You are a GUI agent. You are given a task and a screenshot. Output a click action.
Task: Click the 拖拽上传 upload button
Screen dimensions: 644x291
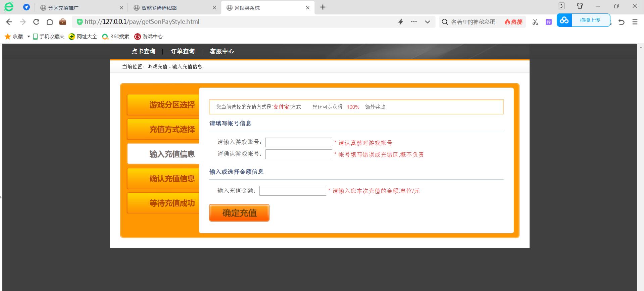[x=590, y=20]
